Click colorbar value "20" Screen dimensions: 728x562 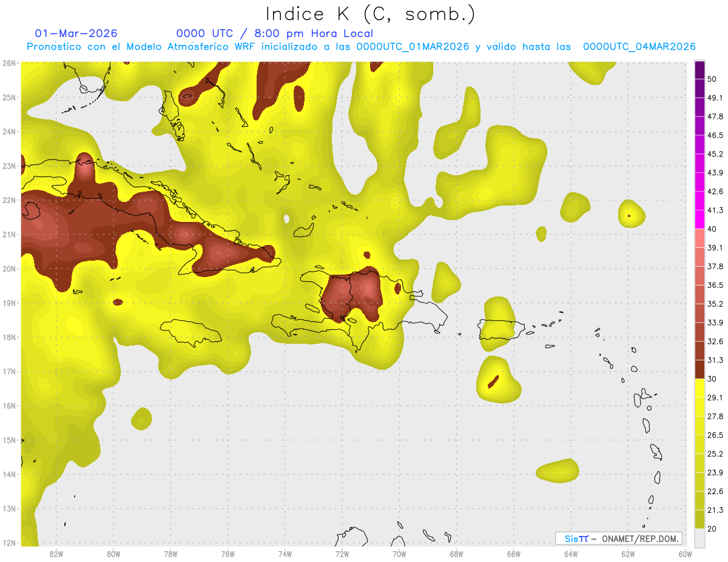[712, 529]
